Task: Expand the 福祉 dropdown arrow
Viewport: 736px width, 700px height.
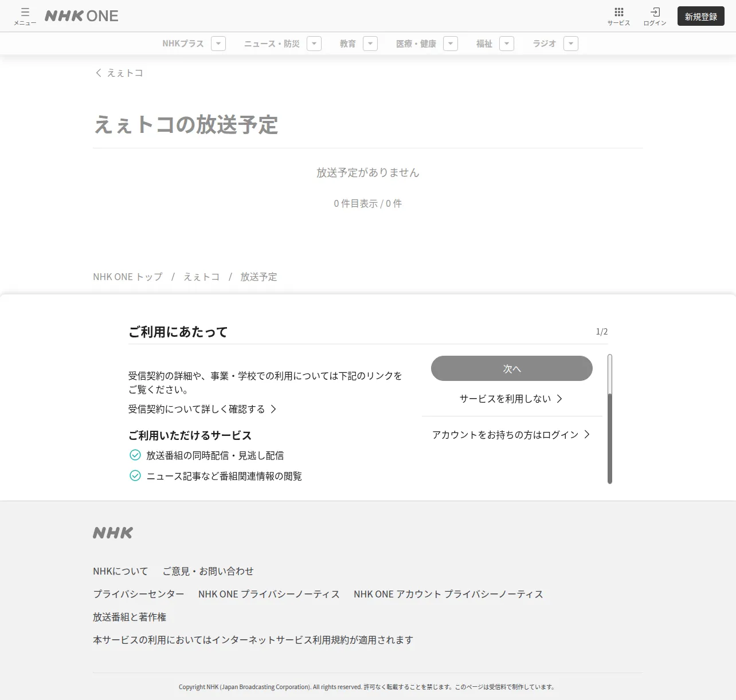Action: point(507,44)
